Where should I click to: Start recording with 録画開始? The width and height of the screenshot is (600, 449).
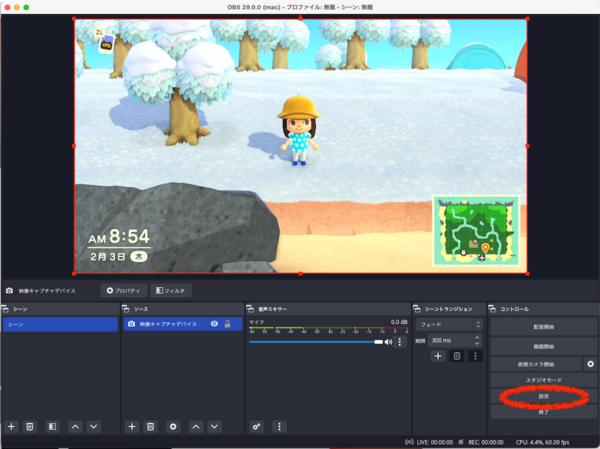point(544,346)
